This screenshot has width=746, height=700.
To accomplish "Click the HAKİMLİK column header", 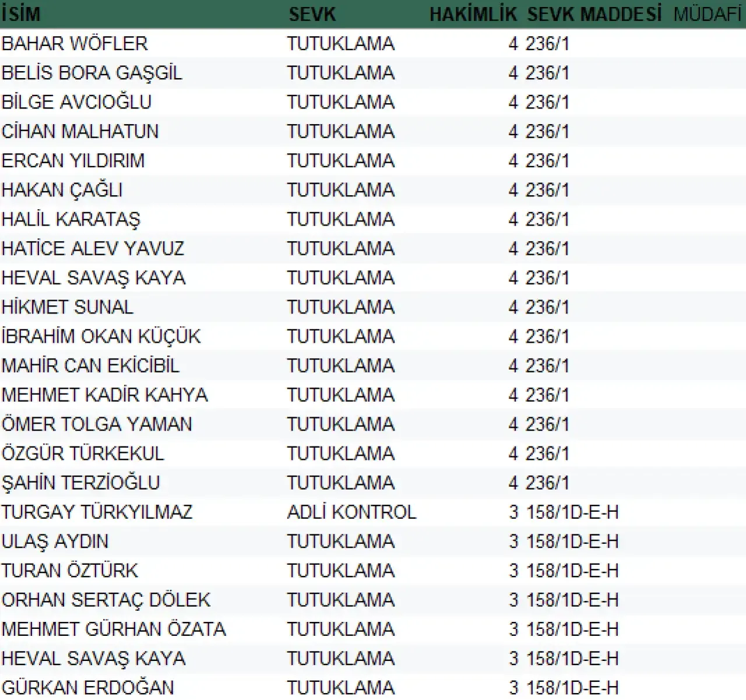I will [x=473, y=14].
